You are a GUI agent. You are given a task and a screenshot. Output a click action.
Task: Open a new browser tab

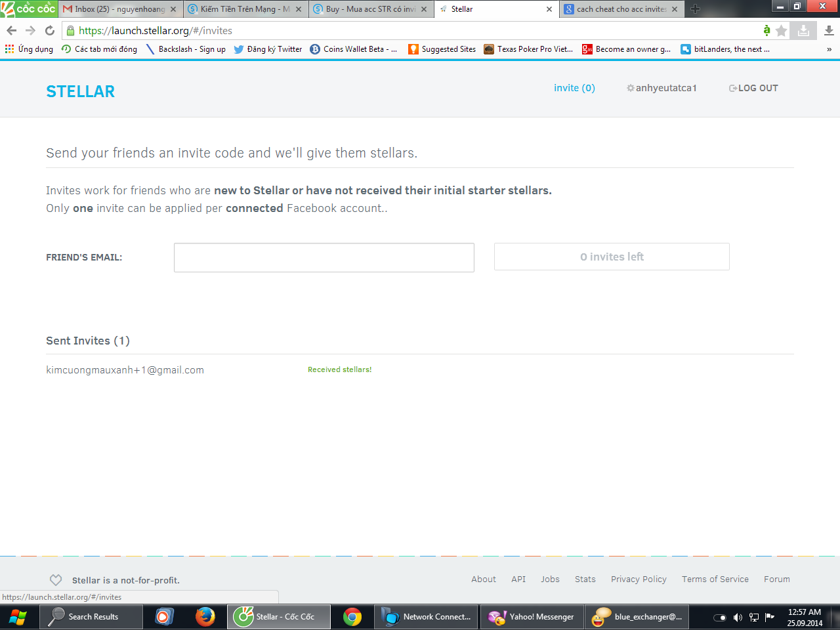(696, 9)
